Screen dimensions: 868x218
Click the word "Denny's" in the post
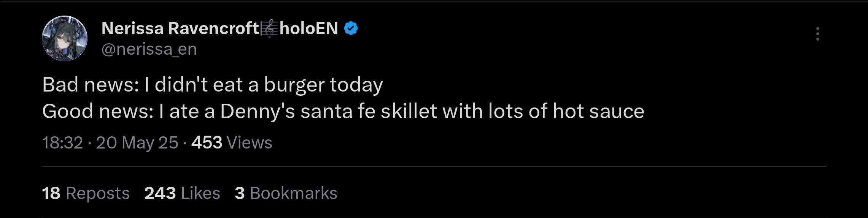tap(258, 112)
